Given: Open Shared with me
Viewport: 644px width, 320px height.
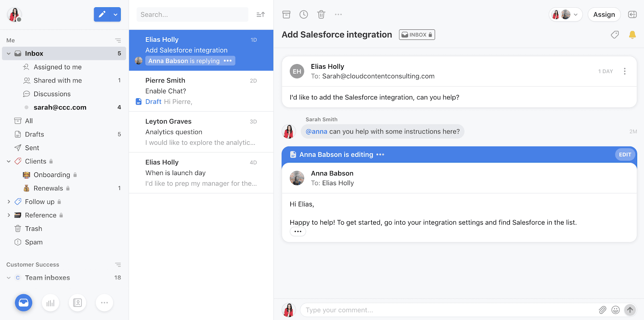Looking at the screenshot, I should (x=58, y=81).
